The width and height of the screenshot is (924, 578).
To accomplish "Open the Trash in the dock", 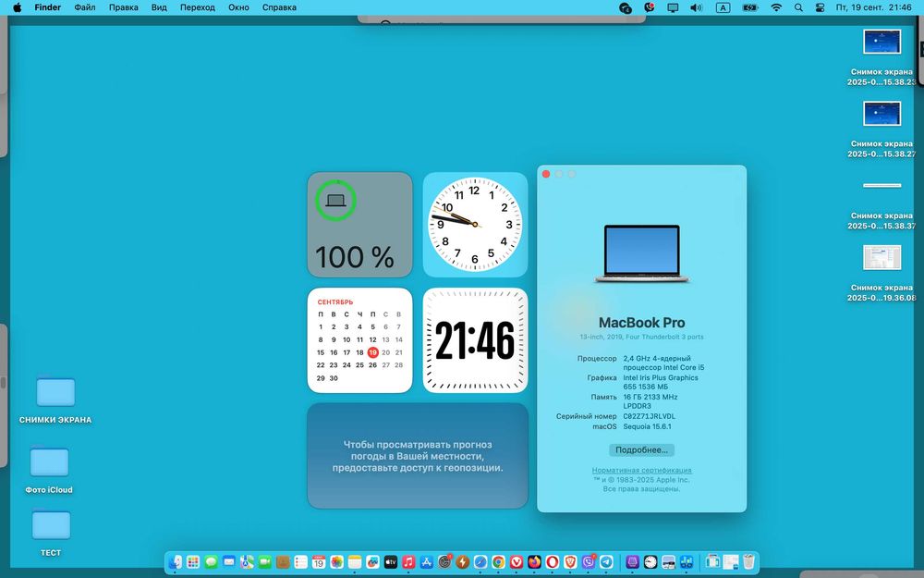I will [x=748, y=562].
